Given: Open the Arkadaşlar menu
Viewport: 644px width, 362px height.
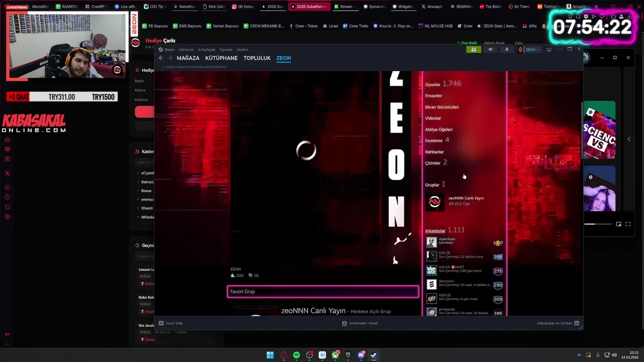Looking at the screenshot, I should (x=207, y=49).
